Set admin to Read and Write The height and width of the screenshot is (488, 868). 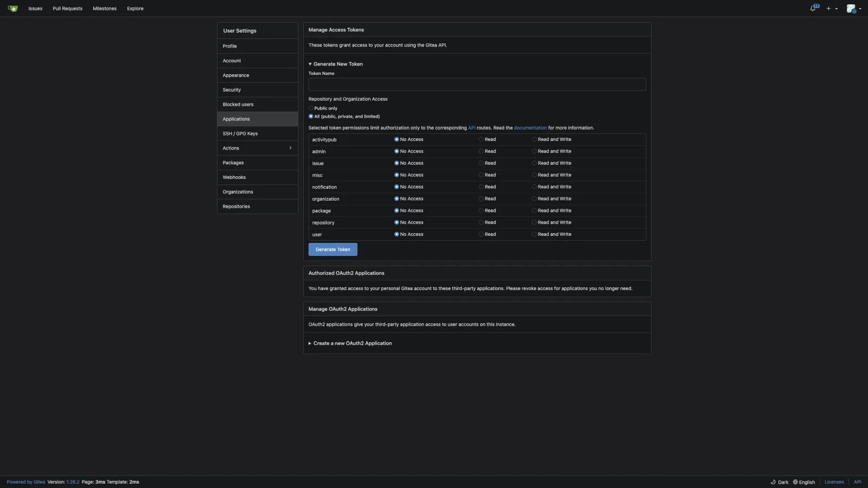pyautogui.click(x=534, y=151)
